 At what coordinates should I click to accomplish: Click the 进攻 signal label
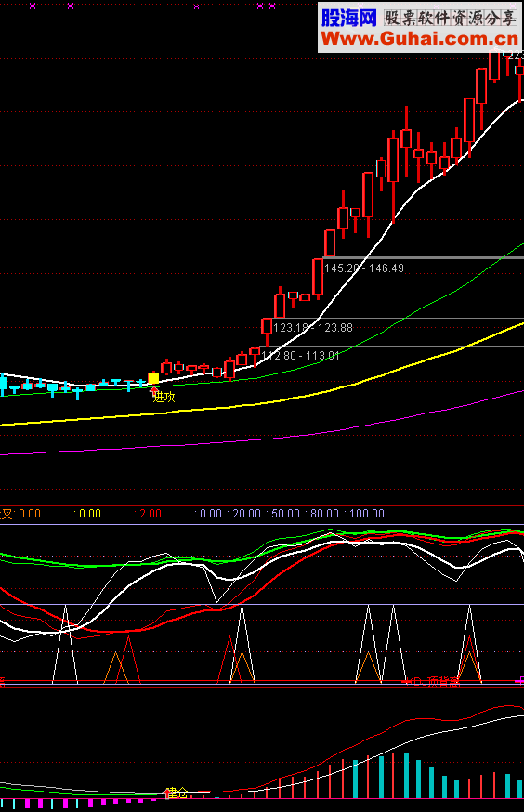(164, 398)
